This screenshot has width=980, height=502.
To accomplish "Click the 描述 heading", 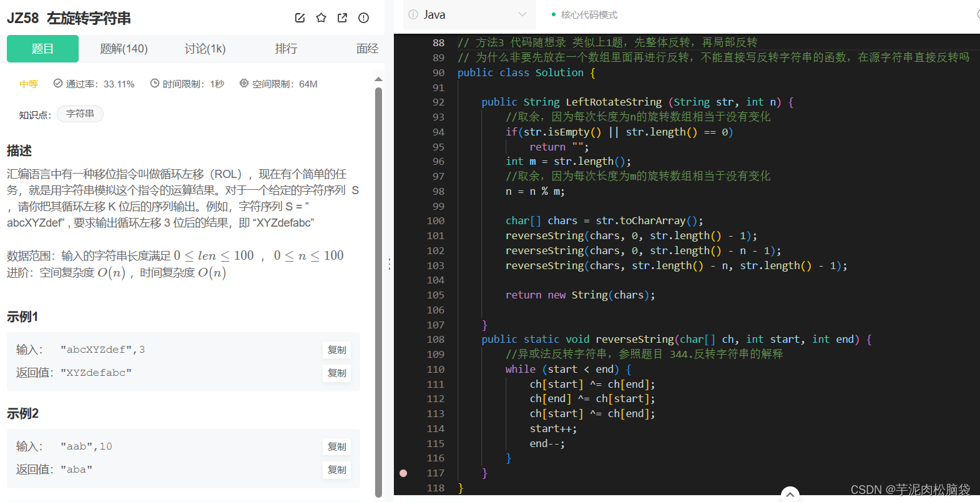I will (19, 150).
